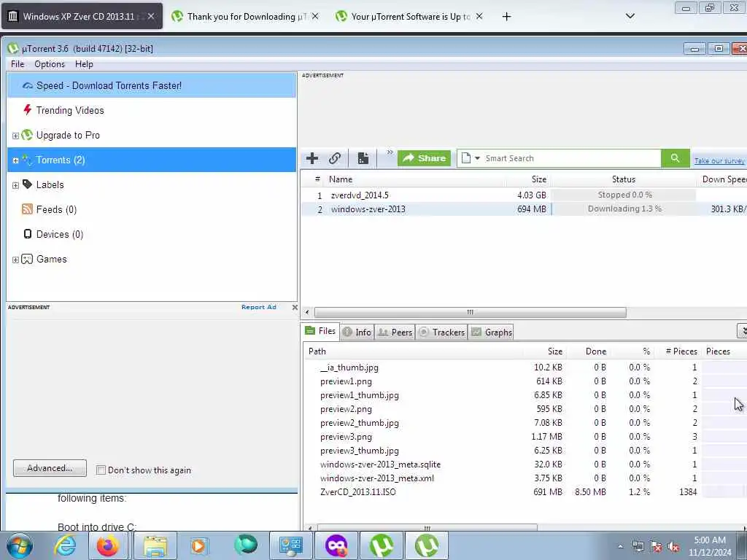Open the Help menu
Viewport: 747px width, 560px height.
coord(84,64)
